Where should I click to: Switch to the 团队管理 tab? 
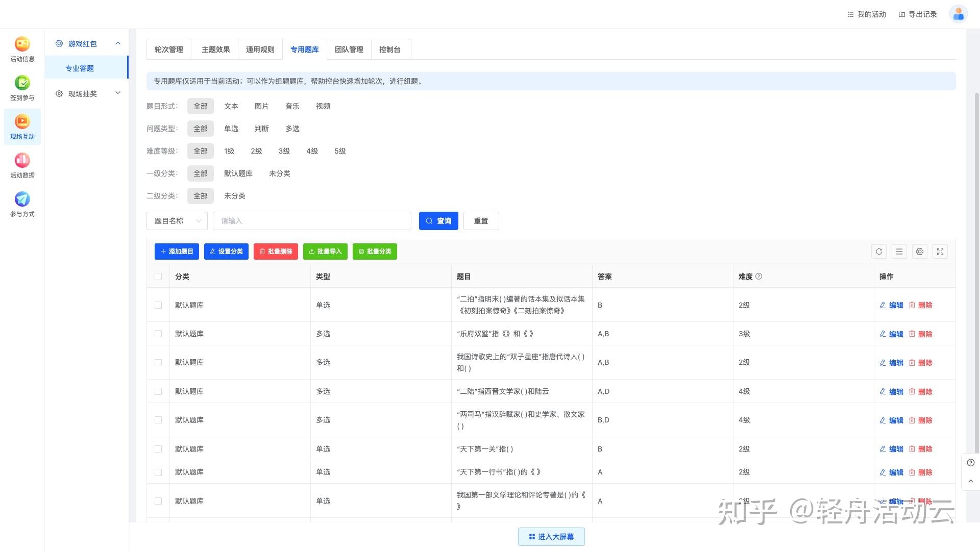coord(349,49)
